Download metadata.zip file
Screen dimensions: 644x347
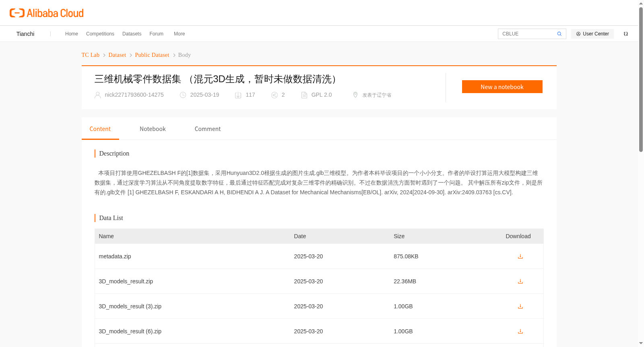tap(520, 256)
